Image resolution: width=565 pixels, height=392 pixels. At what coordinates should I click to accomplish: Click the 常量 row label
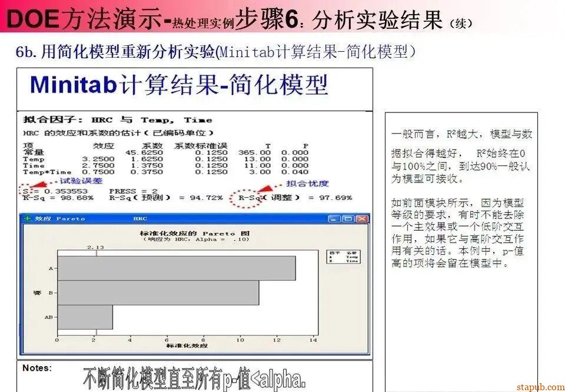(x=34, y=152)
